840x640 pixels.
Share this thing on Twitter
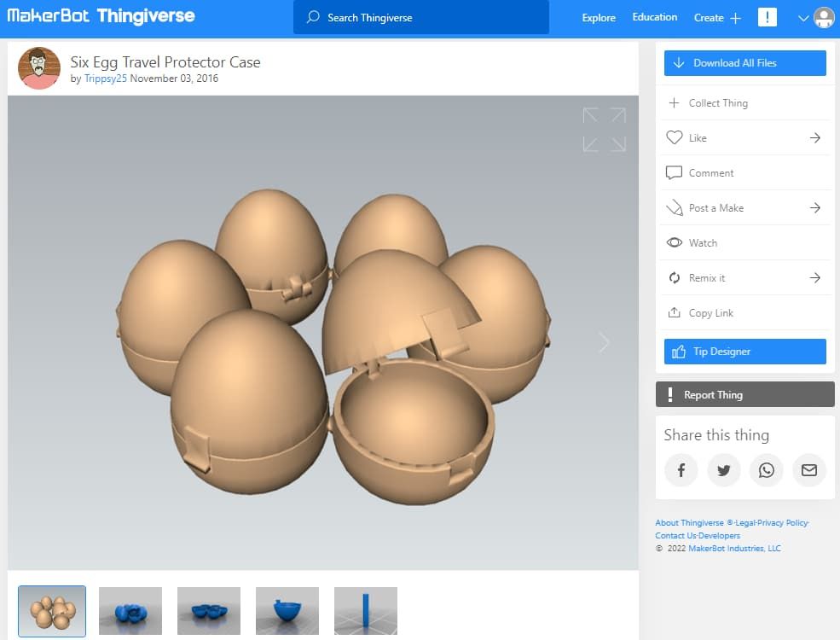[x=723, y=470]
